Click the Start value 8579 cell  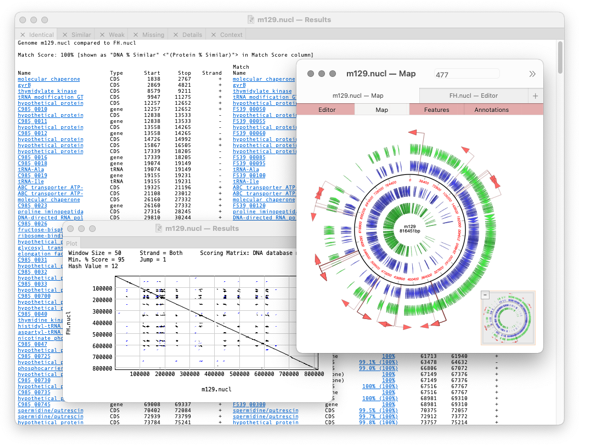pos(153,91)
